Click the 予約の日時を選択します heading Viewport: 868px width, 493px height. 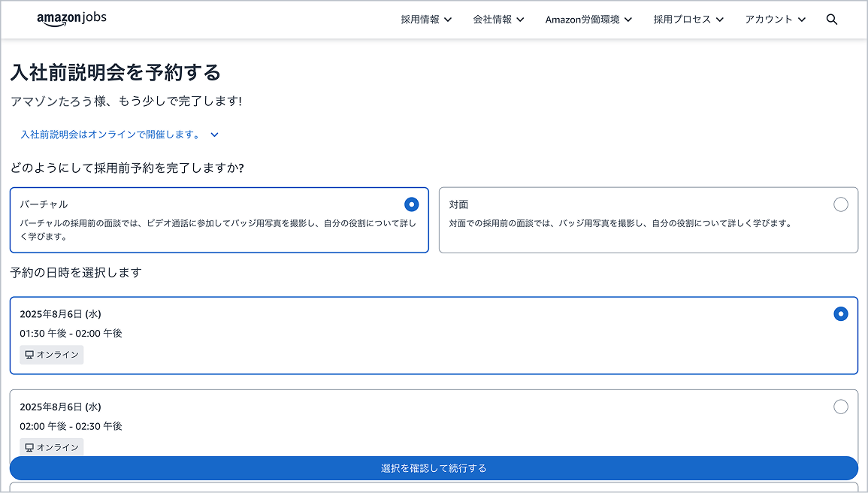(76, 272)
